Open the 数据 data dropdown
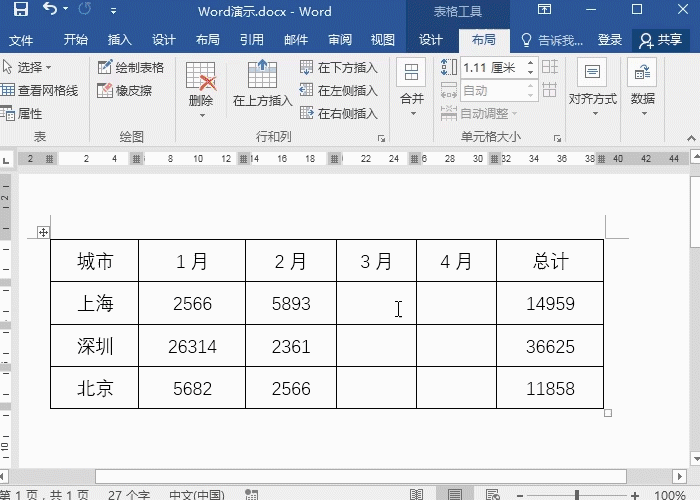 point(642,88)
